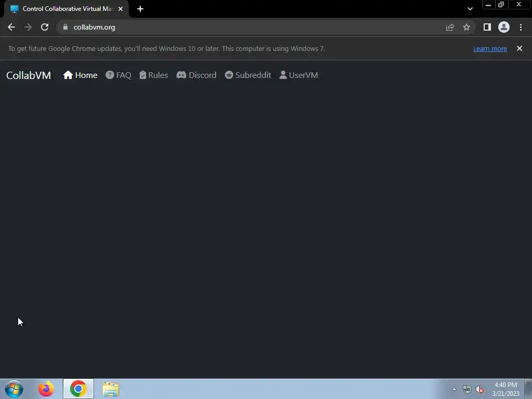Click the browser forward arrow

point(28,27)
